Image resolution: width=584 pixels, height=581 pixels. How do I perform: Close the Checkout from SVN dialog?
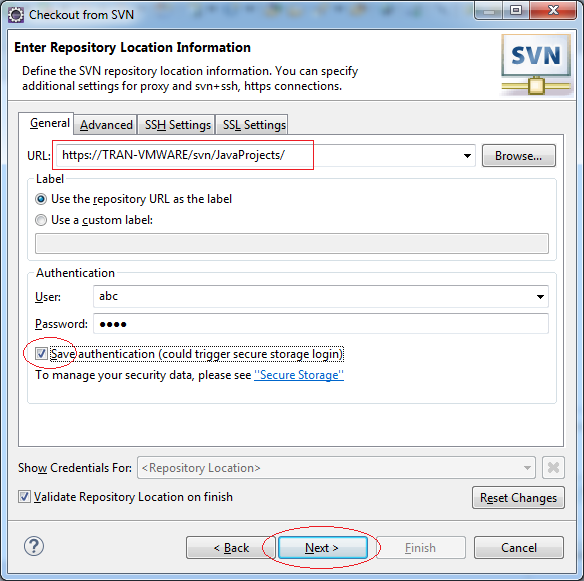click(x=553, y=10)
